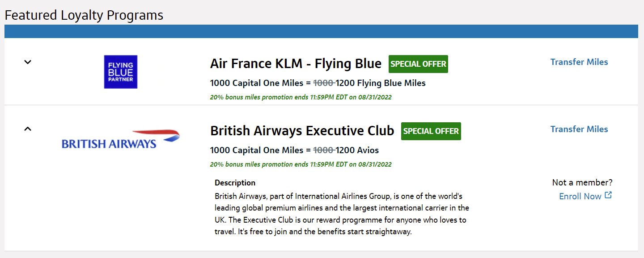The image size is (644, 258).
Task: Click the Executive Club description paragraph
Action: pos(342,214)
